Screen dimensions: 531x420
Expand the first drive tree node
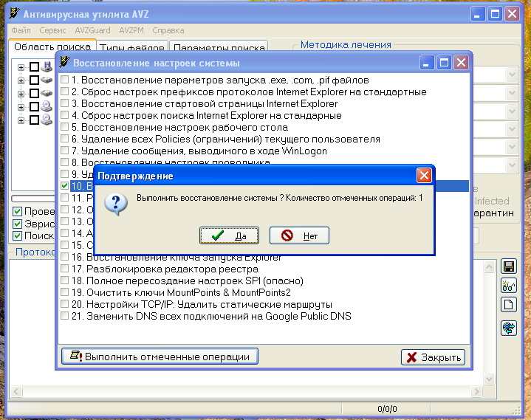coord(21,67)
